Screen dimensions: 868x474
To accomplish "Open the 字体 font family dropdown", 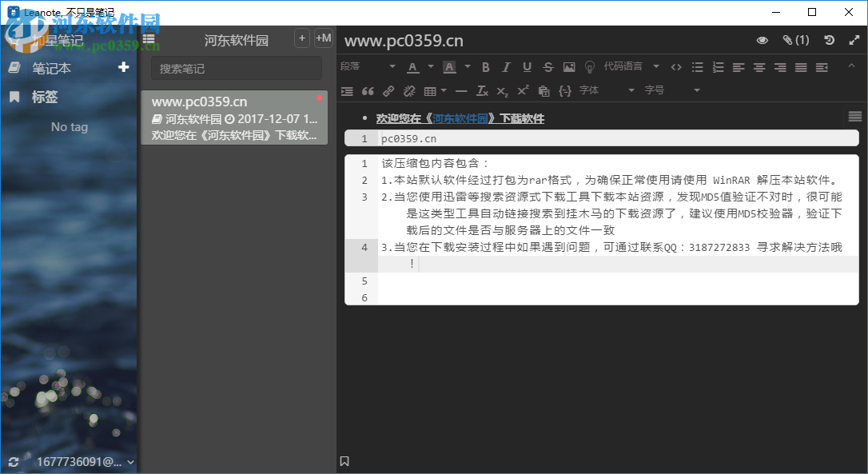I will point(591,90).
